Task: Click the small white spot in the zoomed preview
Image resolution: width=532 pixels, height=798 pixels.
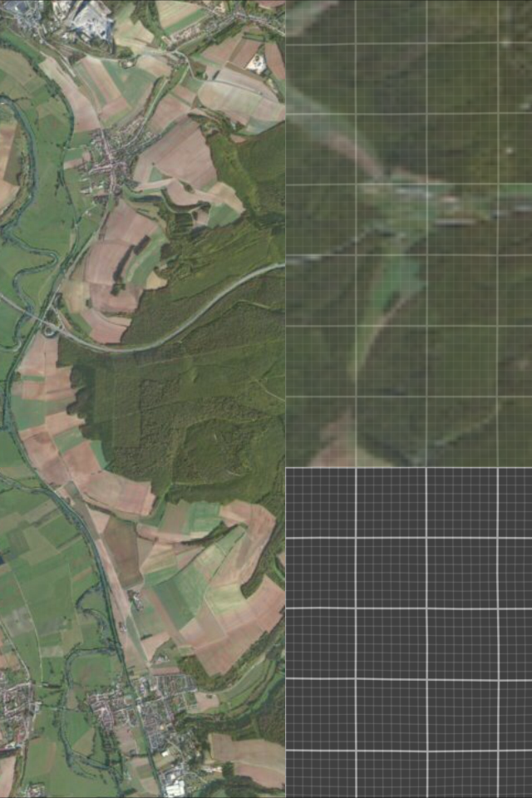Action: pyautogui.click(x=509, y=151)
